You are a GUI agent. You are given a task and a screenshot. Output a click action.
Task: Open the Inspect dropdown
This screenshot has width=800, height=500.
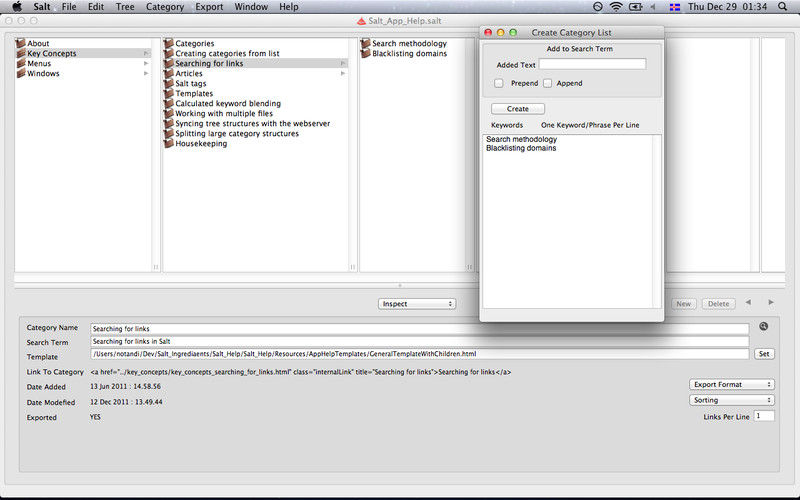point(417,304)
